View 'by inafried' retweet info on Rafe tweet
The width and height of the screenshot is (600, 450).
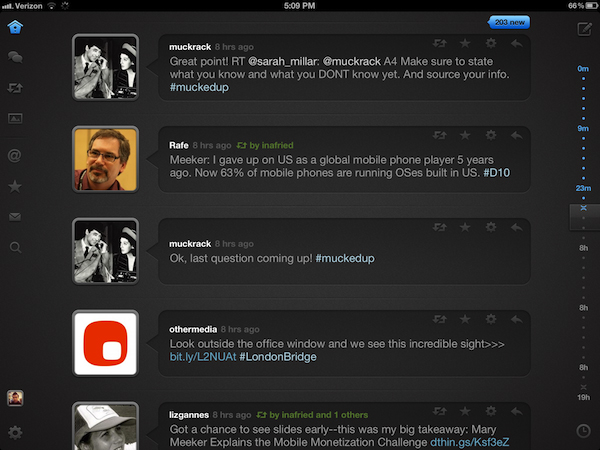(265, 145)
